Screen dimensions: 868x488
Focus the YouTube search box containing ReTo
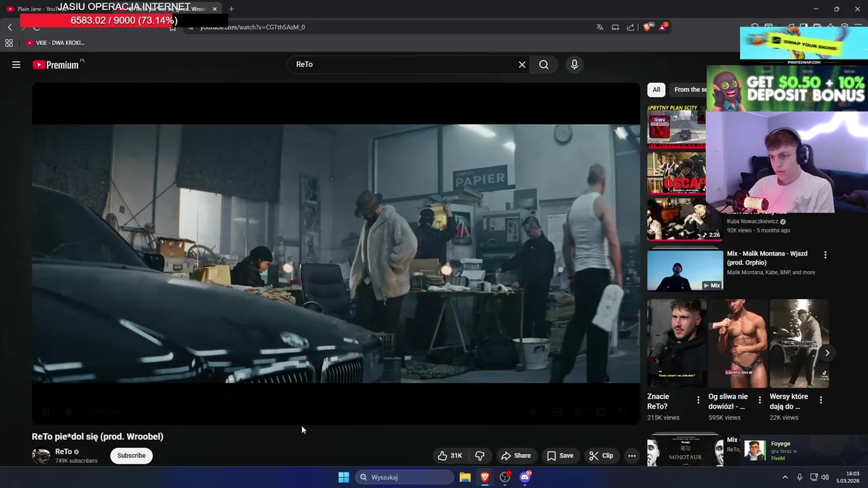404,64
